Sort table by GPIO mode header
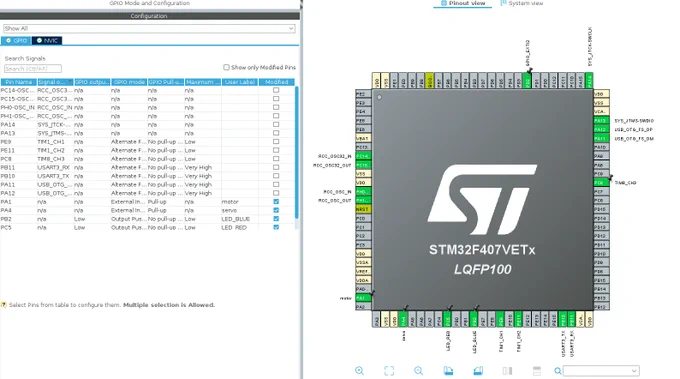 coord(129,82)
